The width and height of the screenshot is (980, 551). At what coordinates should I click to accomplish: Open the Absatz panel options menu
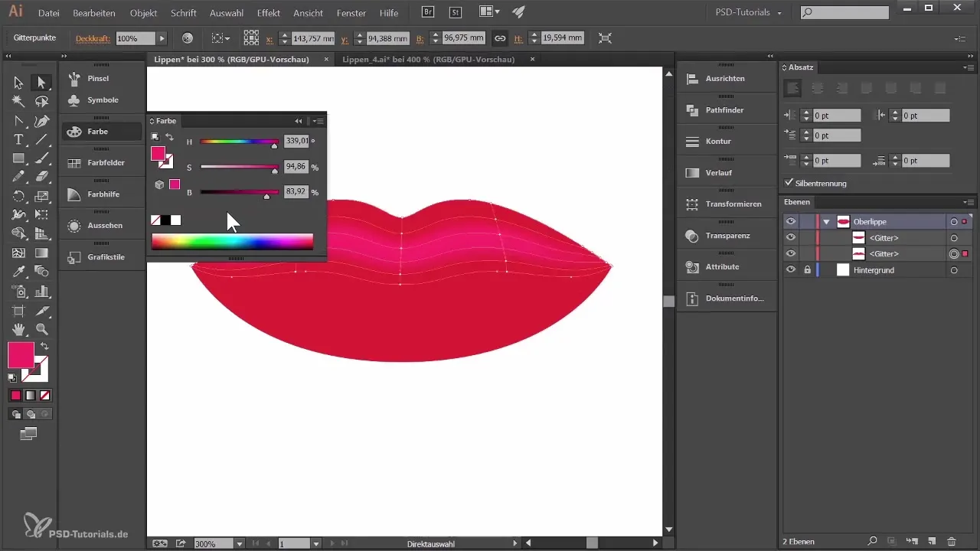(x=969, y=67)
